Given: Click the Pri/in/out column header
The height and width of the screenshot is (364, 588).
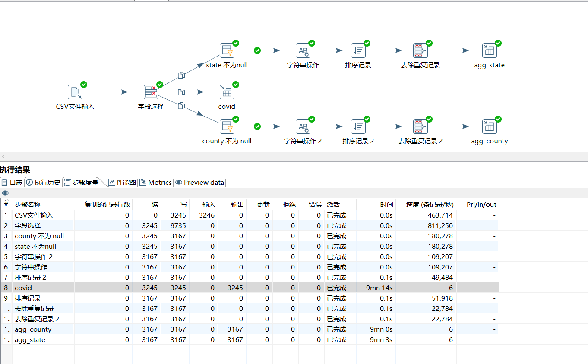Looking at the screenshot, I should pos(477,205).
